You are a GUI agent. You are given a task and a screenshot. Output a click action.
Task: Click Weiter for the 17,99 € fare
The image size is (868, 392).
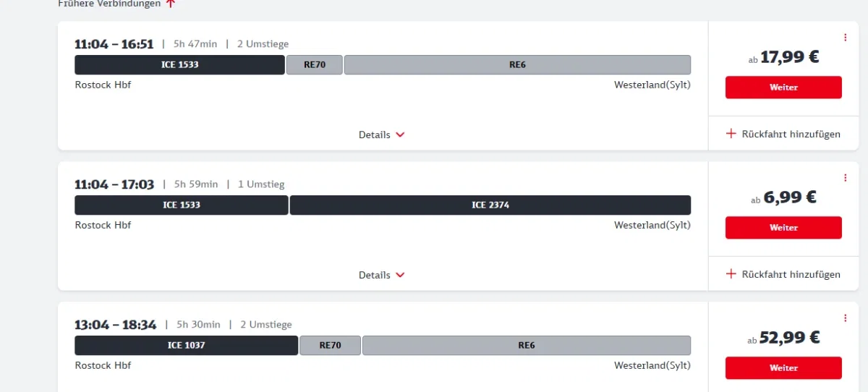(x=783, y=87)
